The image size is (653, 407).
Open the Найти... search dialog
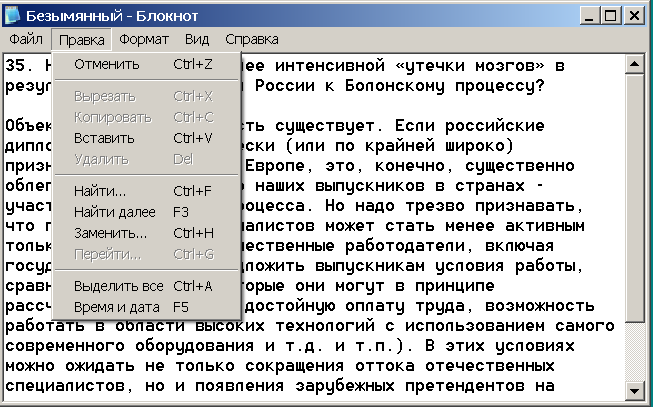click(100, 190)
